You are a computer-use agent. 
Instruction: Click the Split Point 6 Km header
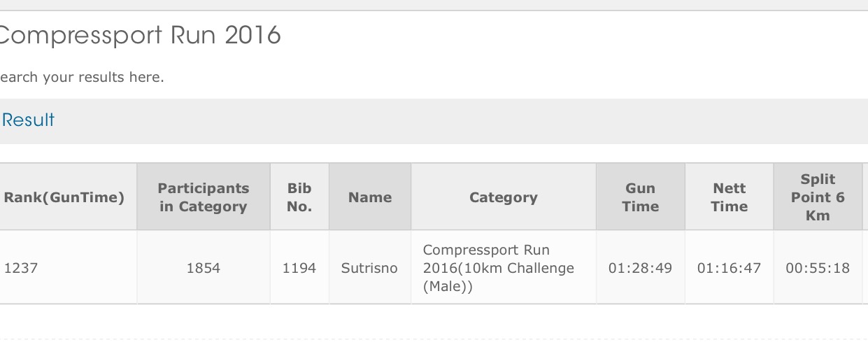click(818, 197)
